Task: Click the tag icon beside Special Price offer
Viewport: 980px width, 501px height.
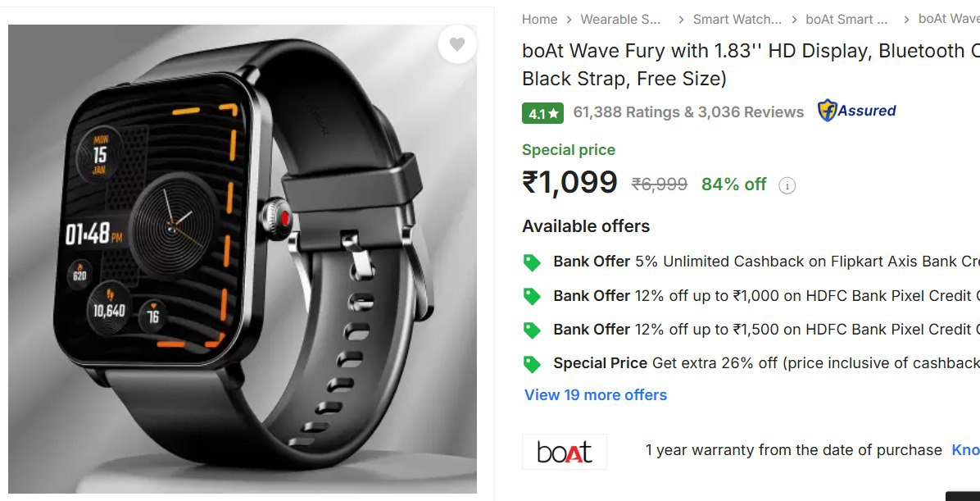Action: 533,363
